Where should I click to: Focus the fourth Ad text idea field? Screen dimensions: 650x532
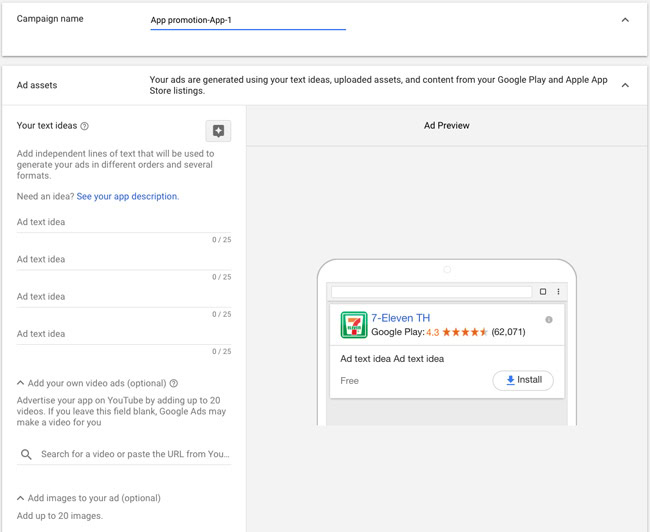(x=124, y=334)
